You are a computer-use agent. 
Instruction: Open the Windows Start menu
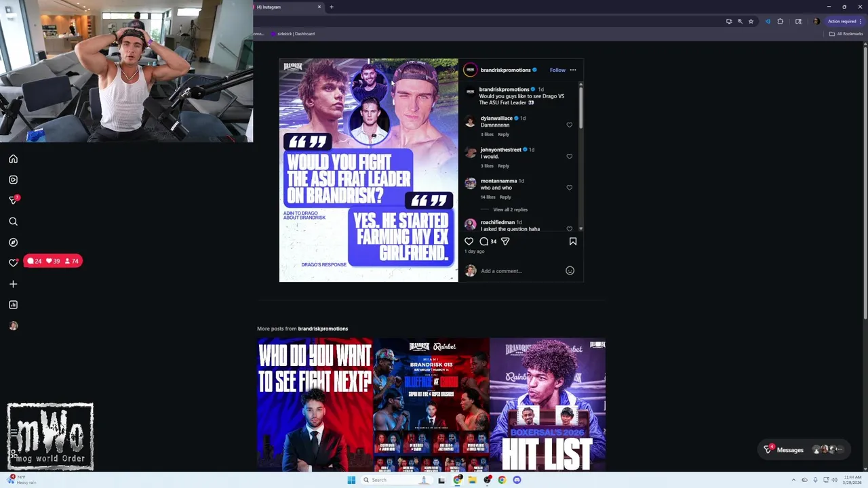point(351,480)
